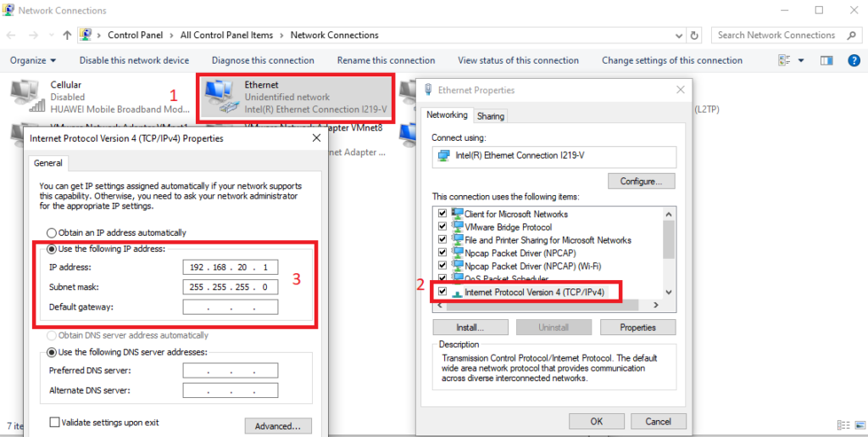This screenshot has height=437, width=868.
Task: Open Advanced TCP/IP settings
Action: (x=277, y=426)
